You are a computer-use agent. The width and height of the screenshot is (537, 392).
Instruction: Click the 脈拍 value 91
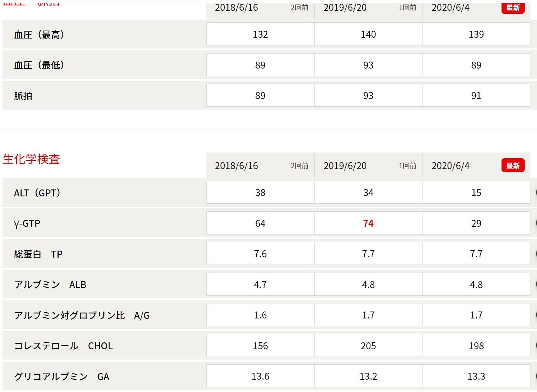[x=476, y=95]
